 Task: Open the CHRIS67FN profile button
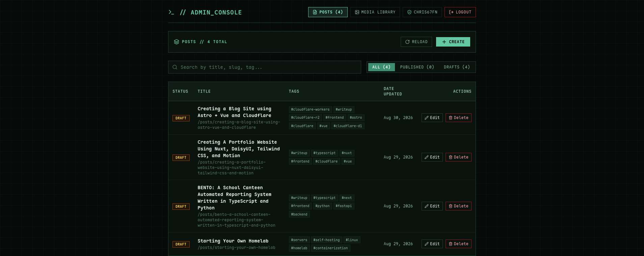coord(422,12)
